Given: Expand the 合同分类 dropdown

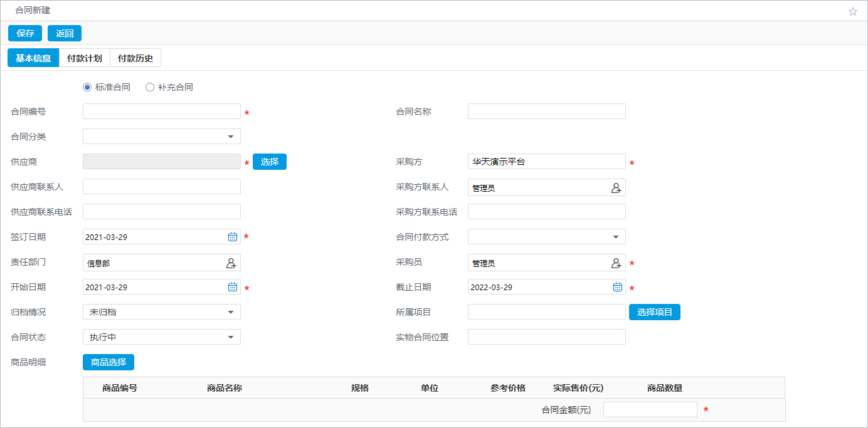Looking at the screenshot, I should (x=230, y=137).
